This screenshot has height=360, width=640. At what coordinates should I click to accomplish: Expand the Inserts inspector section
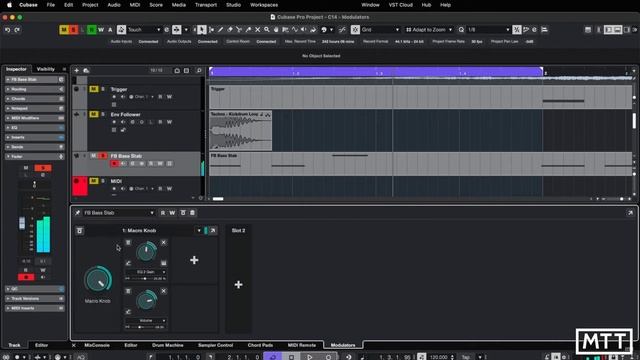point(35,137)
